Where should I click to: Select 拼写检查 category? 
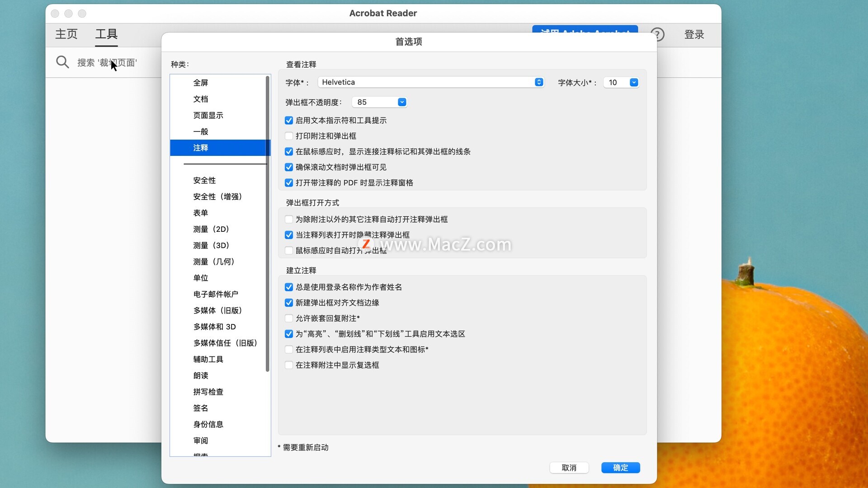(218, 392)
